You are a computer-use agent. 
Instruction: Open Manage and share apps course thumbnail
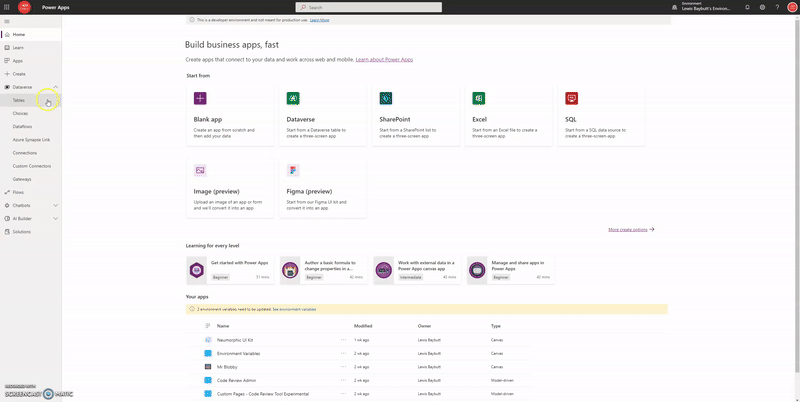coord(477,270)
